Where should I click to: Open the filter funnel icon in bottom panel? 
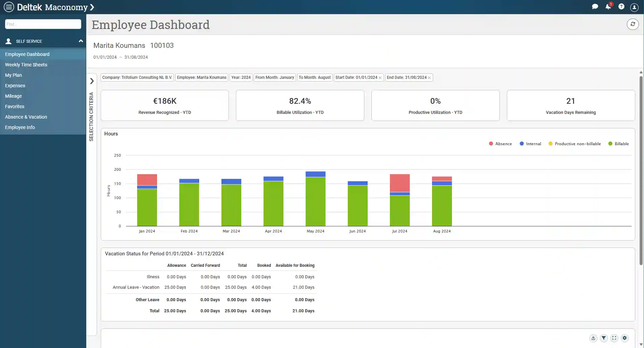coord(604,338)
